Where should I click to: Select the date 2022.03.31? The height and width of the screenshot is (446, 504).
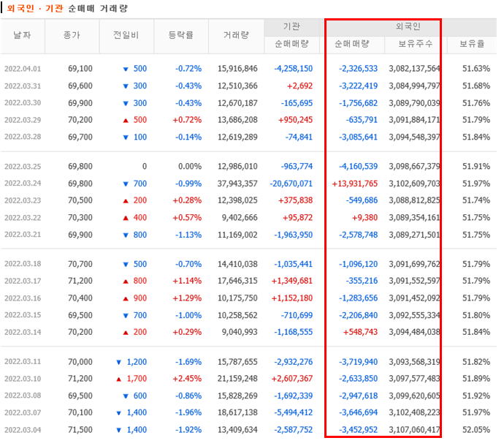[23, 86]
